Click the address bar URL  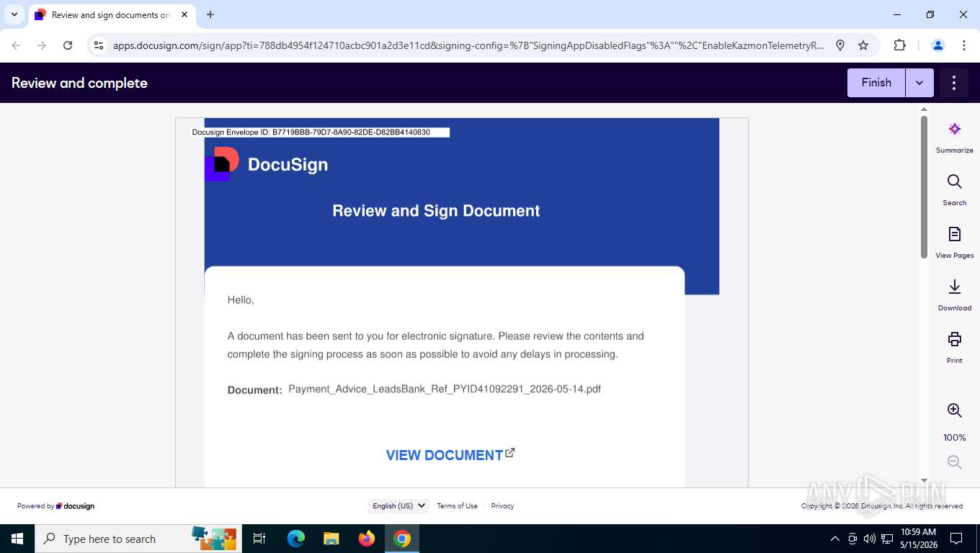(468, 45)
